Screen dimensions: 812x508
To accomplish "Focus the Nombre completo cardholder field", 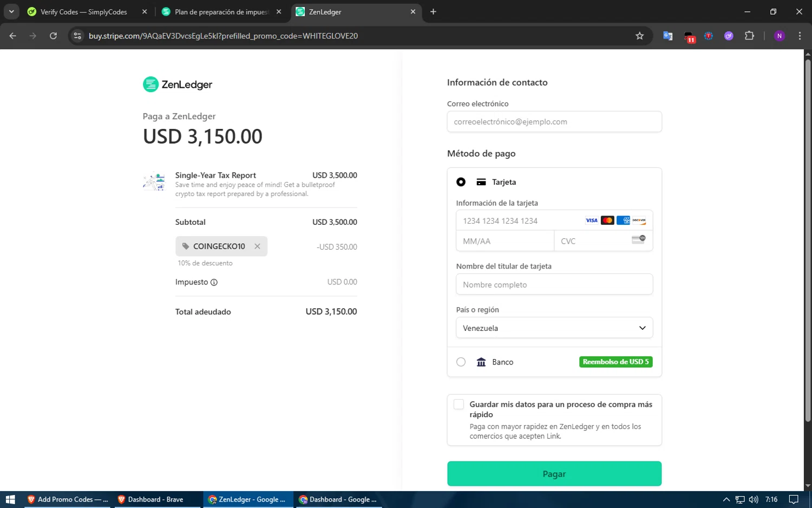I will (554, 284).
